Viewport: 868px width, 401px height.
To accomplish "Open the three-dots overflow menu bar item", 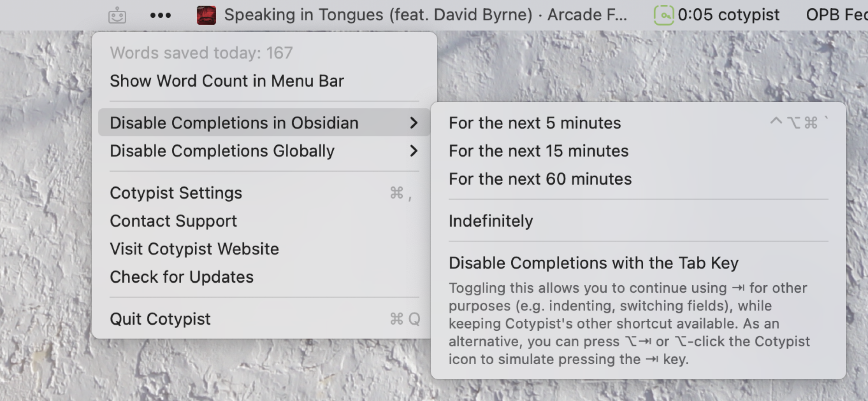I will 161,16.
